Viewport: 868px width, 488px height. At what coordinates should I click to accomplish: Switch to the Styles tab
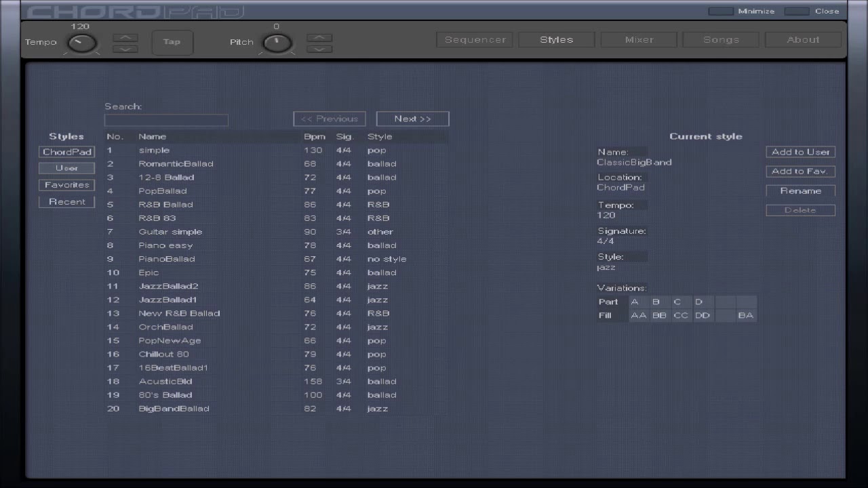pyautogui.click(x=557, y=39)
